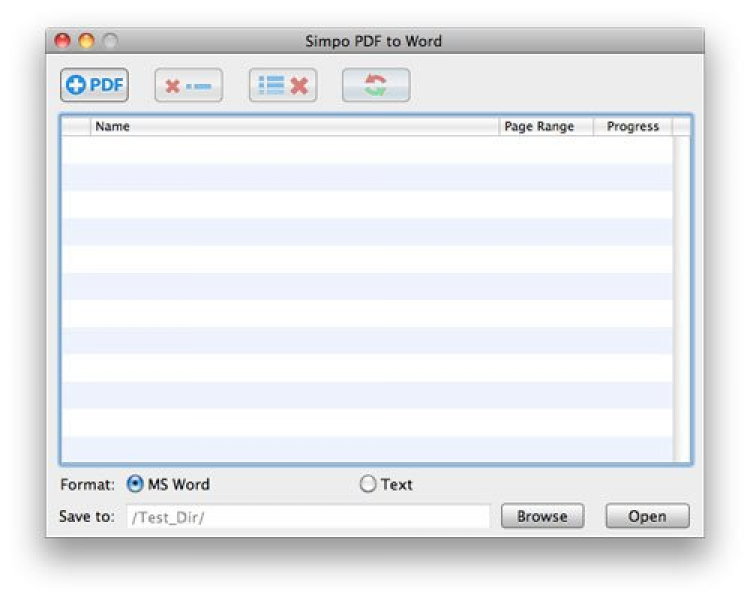The image size is (750, 600).
Task: Start conversion with the arrows icon
Action: tap(375, 86)
